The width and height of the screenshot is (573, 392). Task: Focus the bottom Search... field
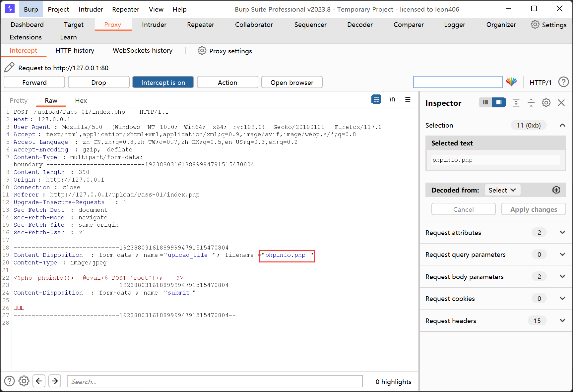pyautogui.click(x=215, y=381)
